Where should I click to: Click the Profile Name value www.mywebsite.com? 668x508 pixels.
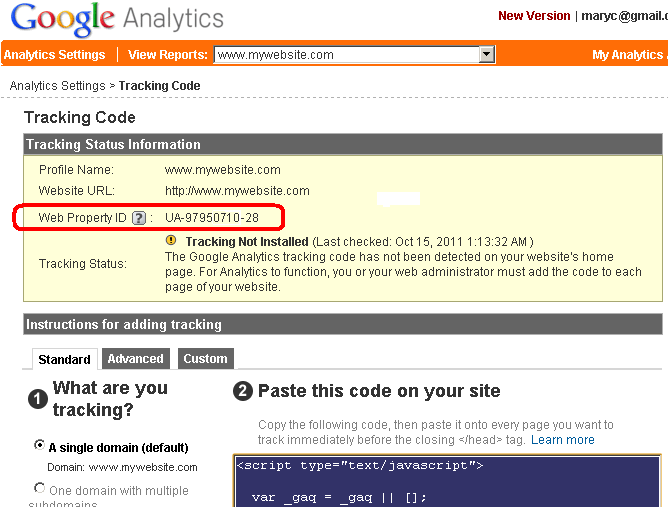(223, 170)
